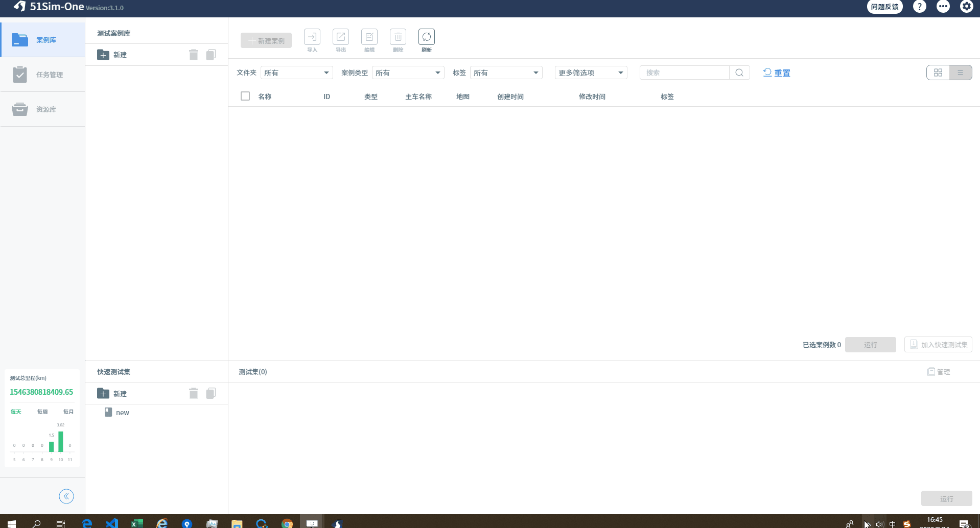Click the Export (导出) toolbar icon
The image size is (980, 528).
(340, 37)
